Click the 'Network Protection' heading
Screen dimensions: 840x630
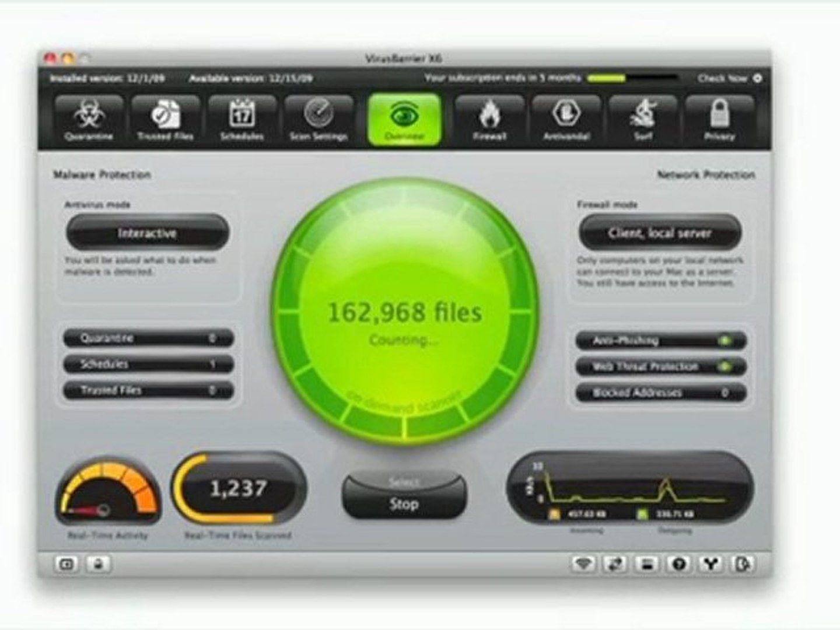(x=706, y=174)
